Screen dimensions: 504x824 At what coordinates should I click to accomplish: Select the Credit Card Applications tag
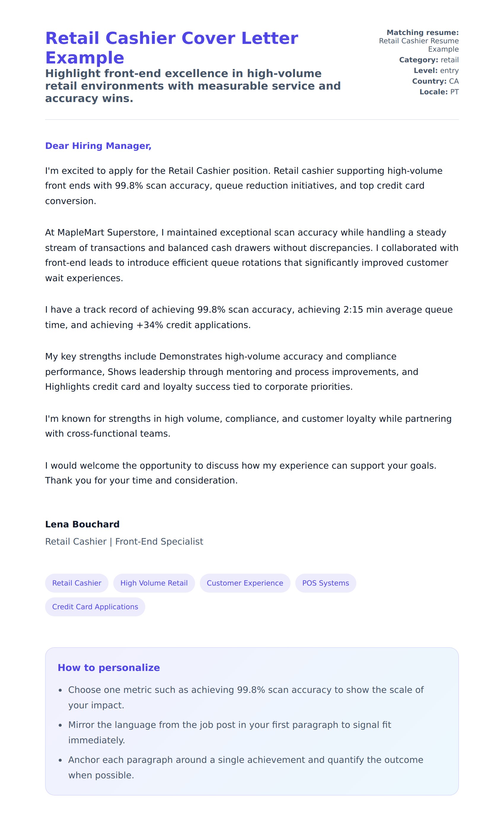click(95, 607)
